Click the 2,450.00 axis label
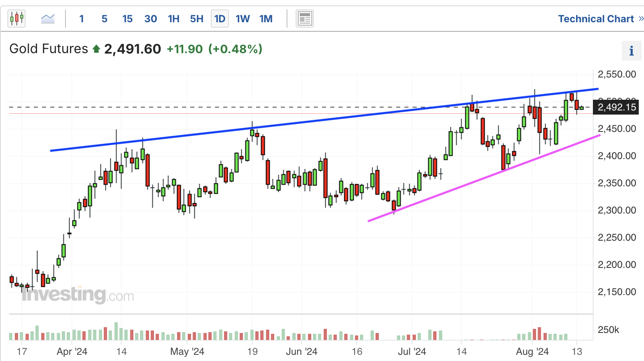 click(617, 129)
